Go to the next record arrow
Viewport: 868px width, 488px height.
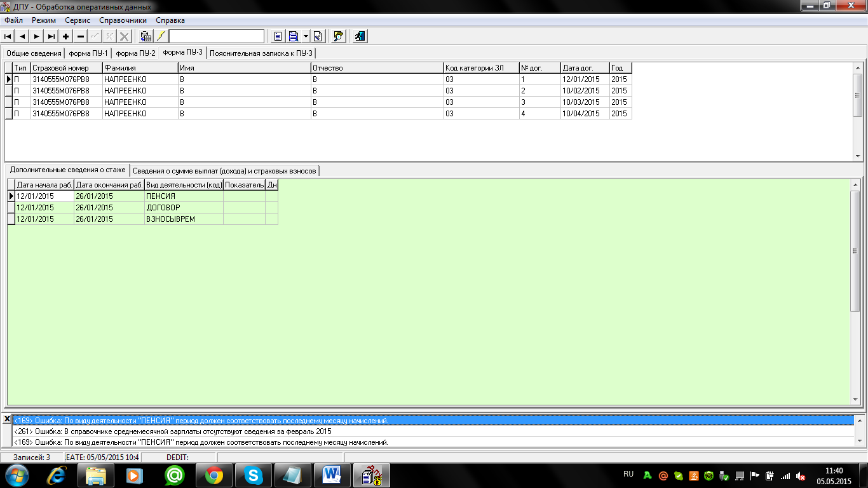(x=37, y=36)
